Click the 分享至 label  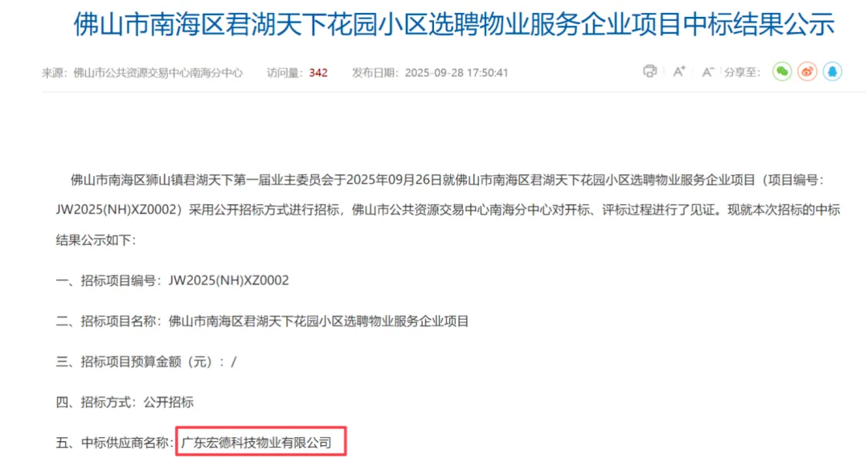[743, 72]
